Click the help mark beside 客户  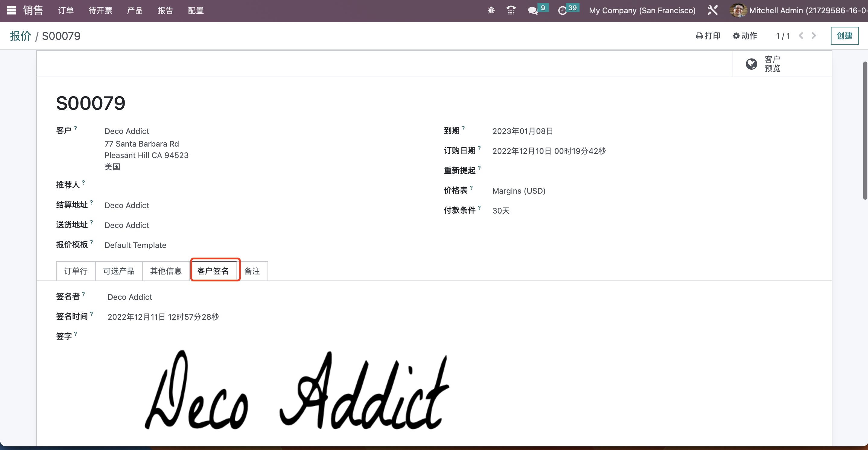tap(75, 128)
